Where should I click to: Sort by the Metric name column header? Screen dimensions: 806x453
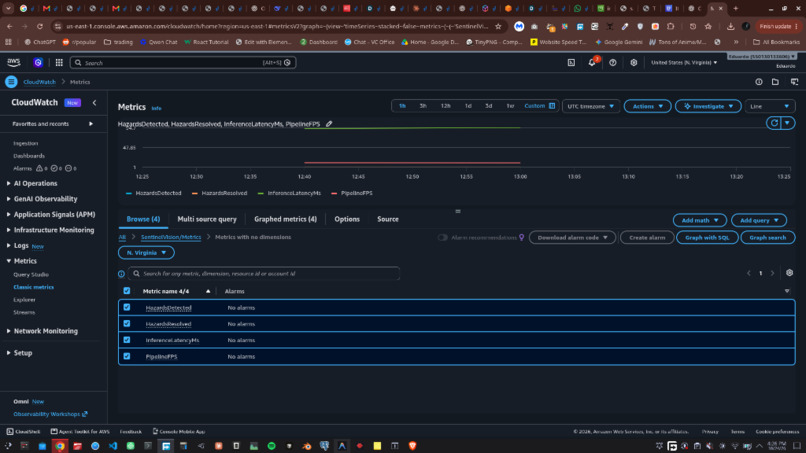point(166,291)
